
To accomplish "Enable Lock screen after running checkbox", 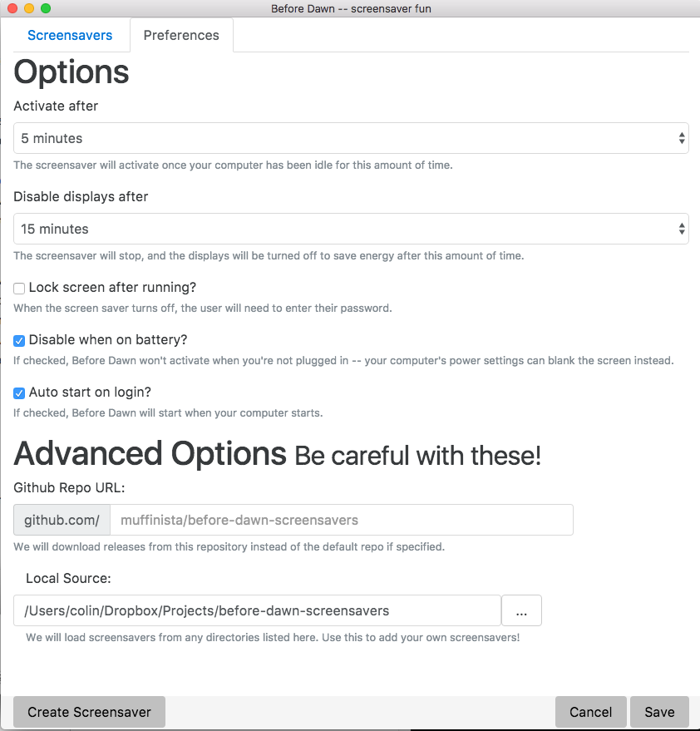I will pos(19,289).
